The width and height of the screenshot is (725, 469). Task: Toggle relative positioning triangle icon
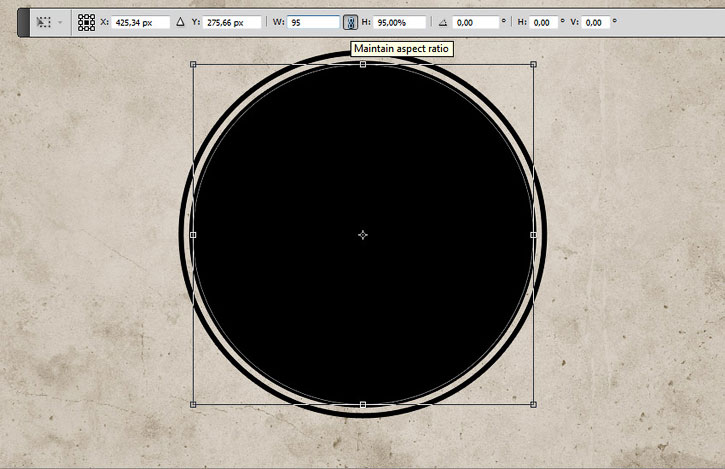pyautogui.click(x=180, y=22)
